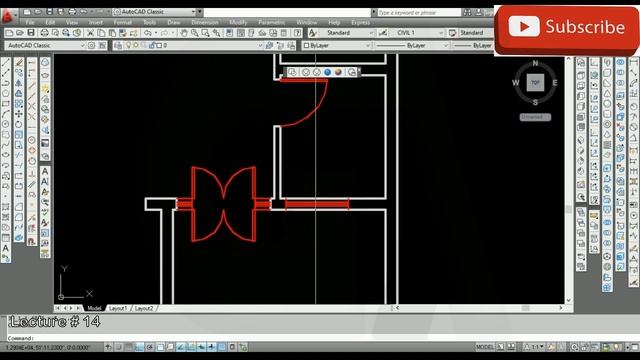Choose the Conceptual visual style orange sphere
The image size is (640, 360).
point(338,72)
